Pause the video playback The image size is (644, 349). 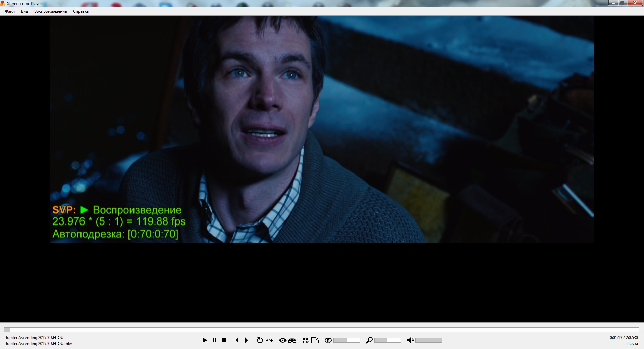(x=214, y=340)
